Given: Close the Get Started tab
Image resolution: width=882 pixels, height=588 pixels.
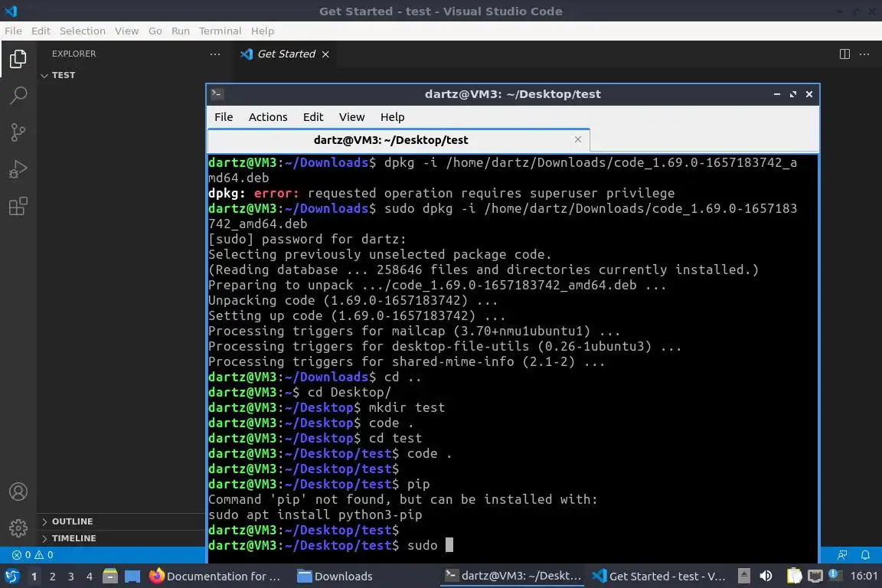Looking at the screenshot, I should coord(325,54).
